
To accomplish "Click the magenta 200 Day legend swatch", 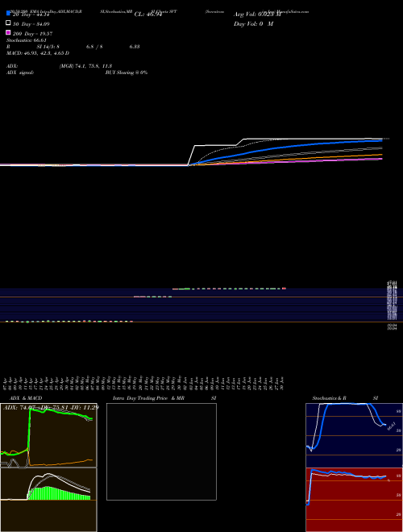I will [8, 32].
